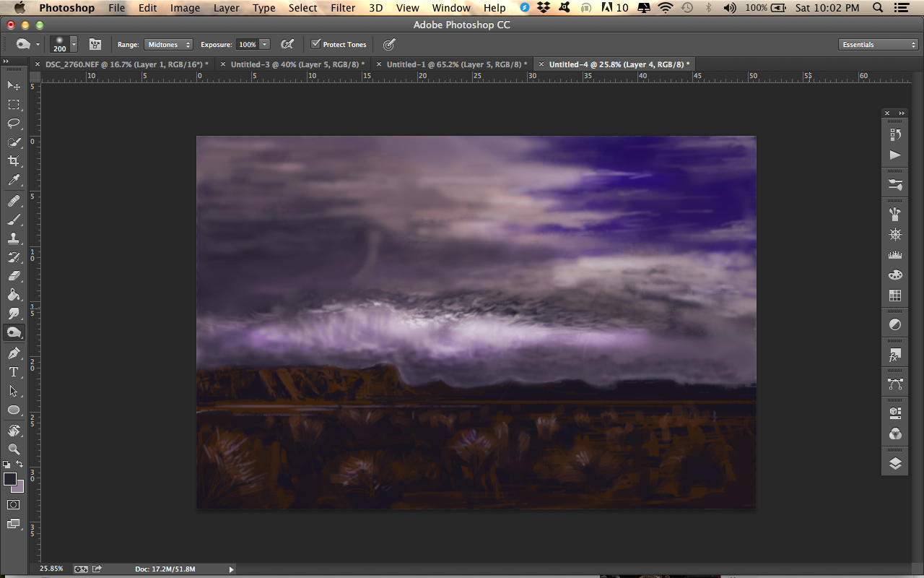Open the History panel icon

tap(895, 134)
